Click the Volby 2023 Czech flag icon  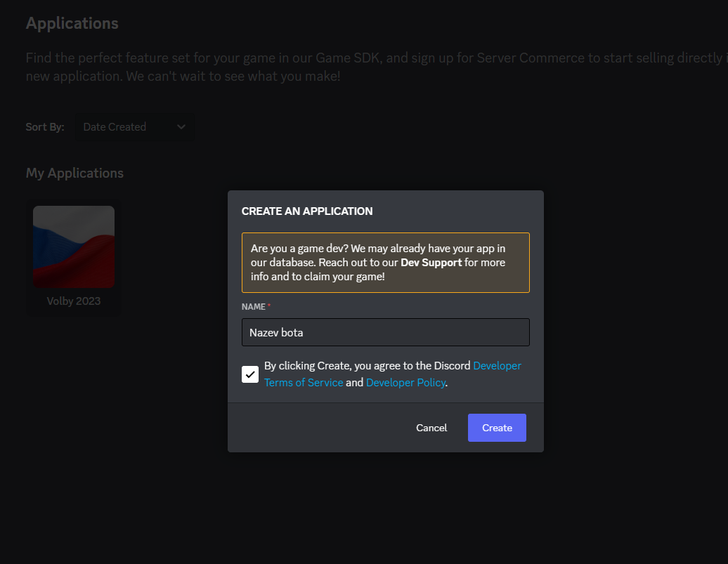click(x=74, y=247)
